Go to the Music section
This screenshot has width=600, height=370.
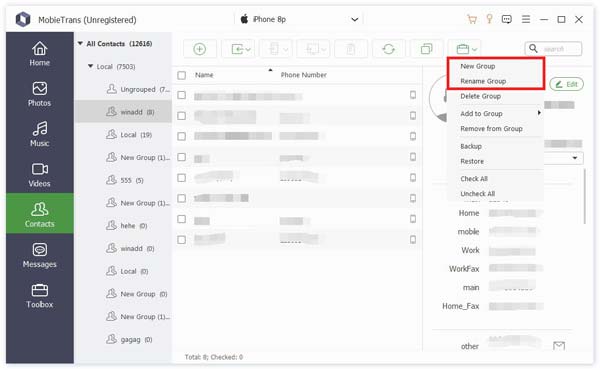coord(39,134)
